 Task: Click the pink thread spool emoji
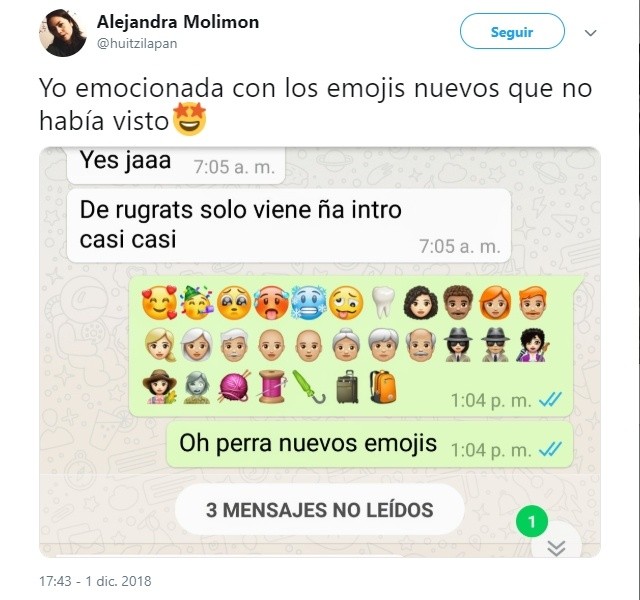[x=272, y=387]
